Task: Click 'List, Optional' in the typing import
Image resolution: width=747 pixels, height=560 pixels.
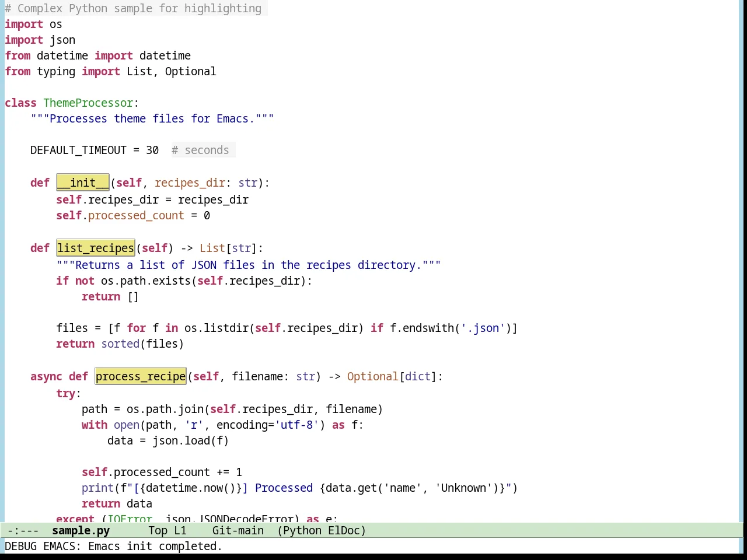Action: tap(172, 71)
